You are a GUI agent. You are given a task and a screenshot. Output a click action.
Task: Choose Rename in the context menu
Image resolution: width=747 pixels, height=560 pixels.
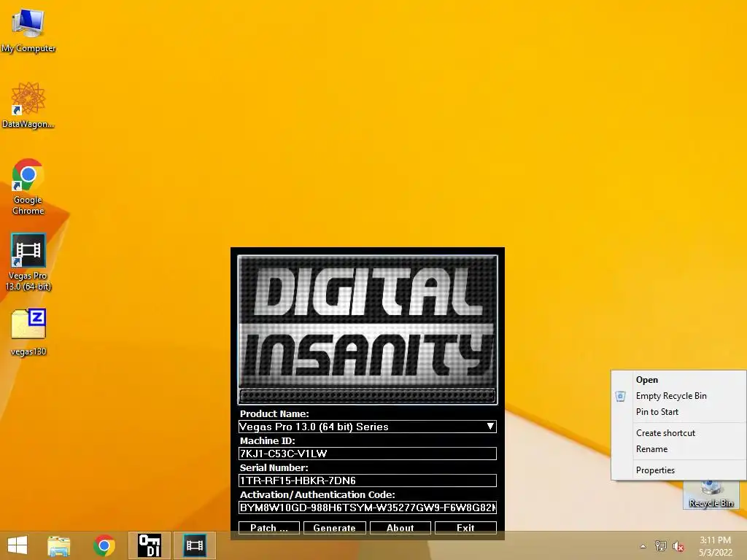click(x=679, y=449)
